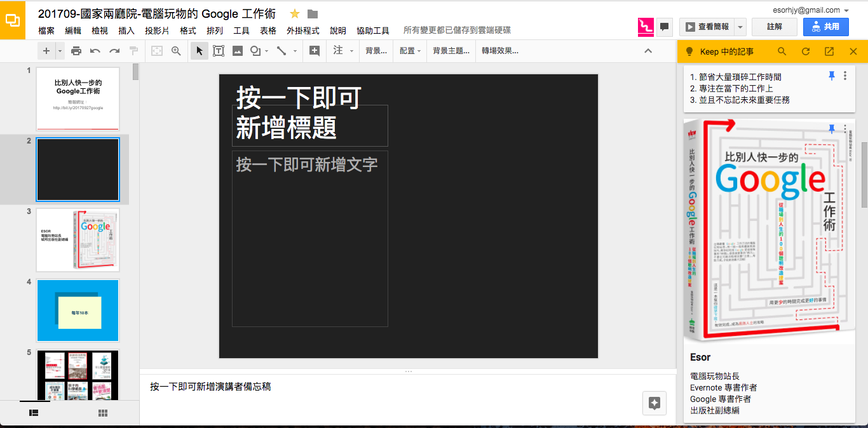Print the presentation
Image resolution: width=868 pixels, height=428 pixels.
(x=76, y=51)
